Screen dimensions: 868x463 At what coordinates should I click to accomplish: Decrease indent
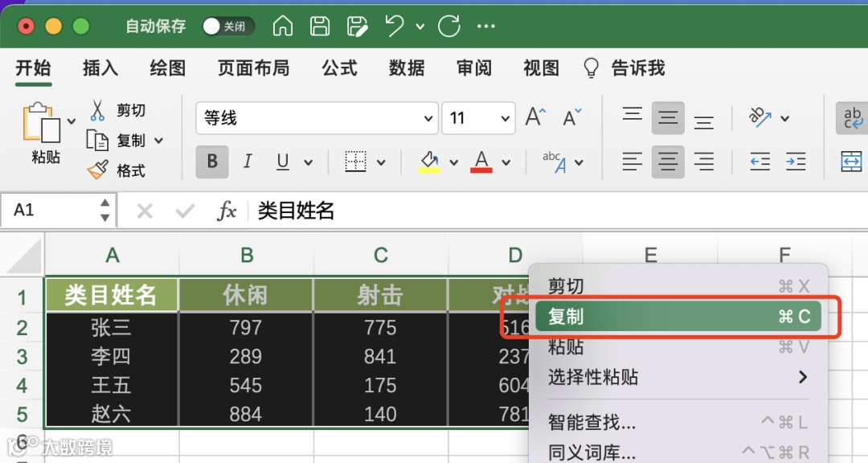coord(760,162)
